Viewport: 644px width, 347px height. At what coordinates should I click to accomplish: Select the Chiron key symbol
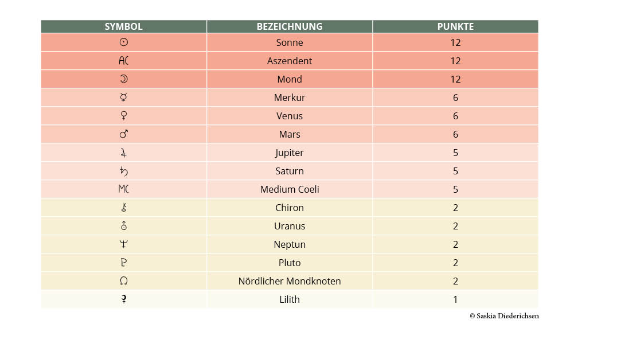[x=123, y=208]
